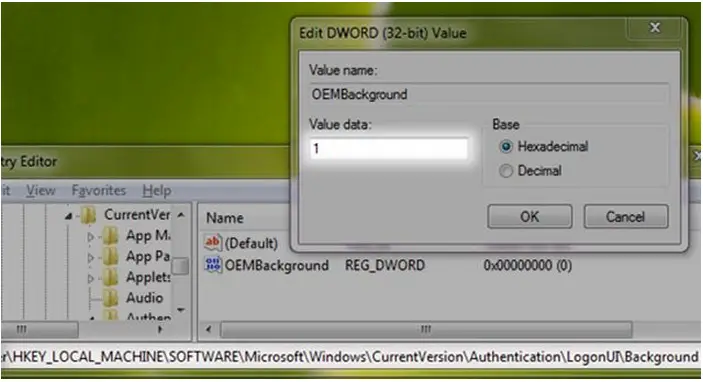
Task: Expand the Applets folder node arrow
Action: [91, 278]
